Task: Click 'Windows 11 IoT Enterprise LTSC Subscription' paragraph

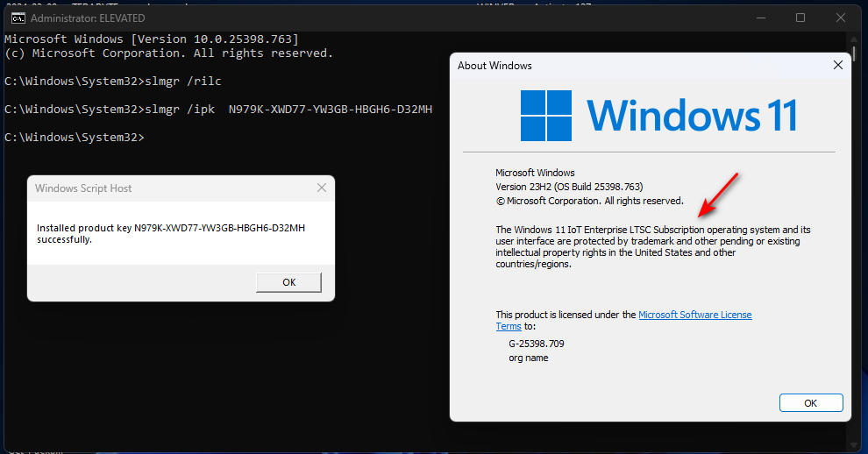Action: [652, 247]
